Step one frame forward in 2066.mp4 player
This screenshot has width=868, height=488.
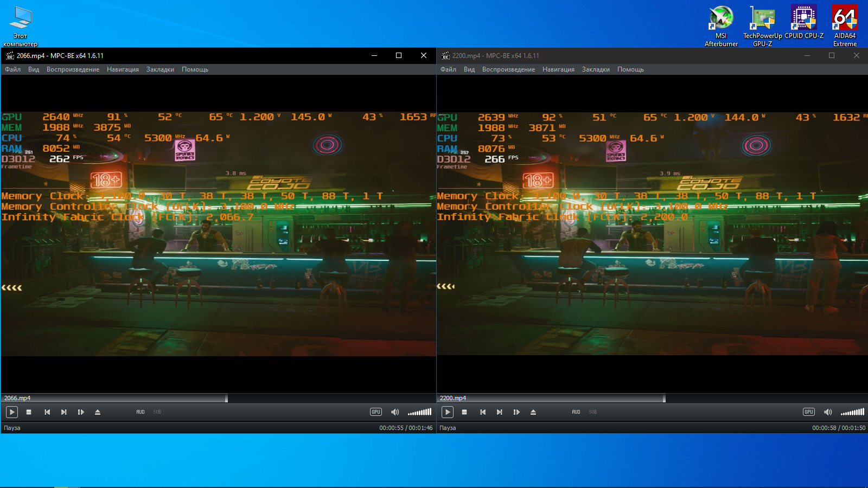pos(81,412)
